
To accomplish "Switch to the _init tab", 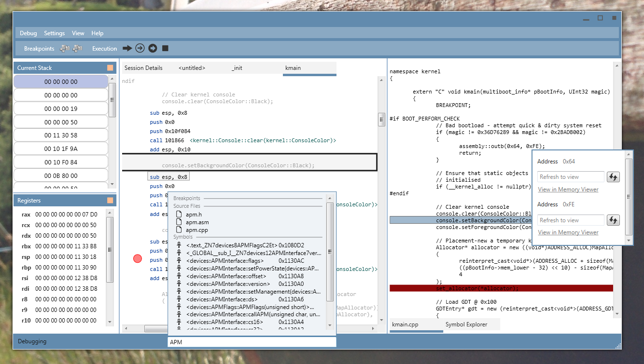I will tap(237, 68).
